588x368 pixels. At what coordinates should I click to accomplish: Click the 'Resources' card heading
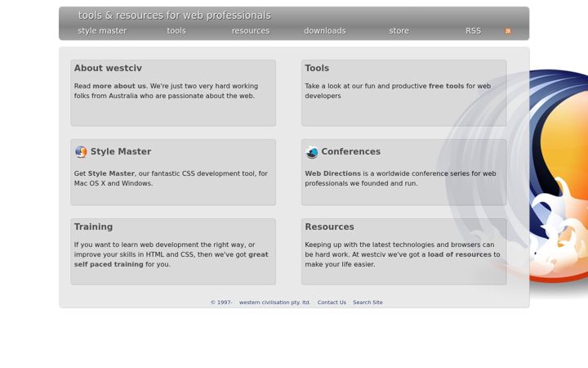point(329,227)
